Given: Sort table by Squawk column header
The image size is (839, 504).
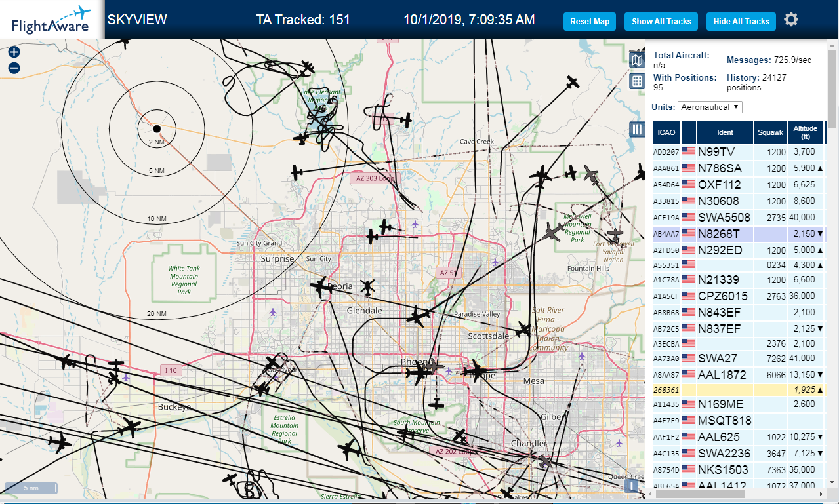Looking at the screenshot, I should click(770, 132).
